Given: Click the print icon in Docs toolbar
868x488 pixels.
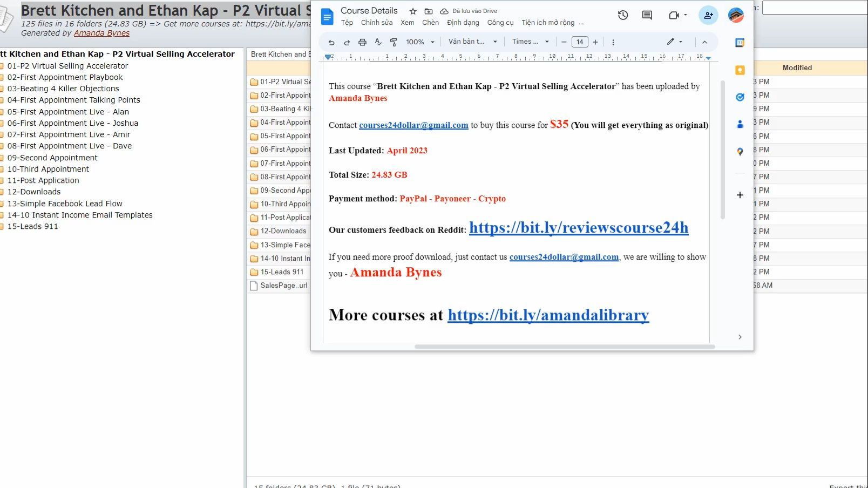Looking at the screenshot, I should point(362,42).
